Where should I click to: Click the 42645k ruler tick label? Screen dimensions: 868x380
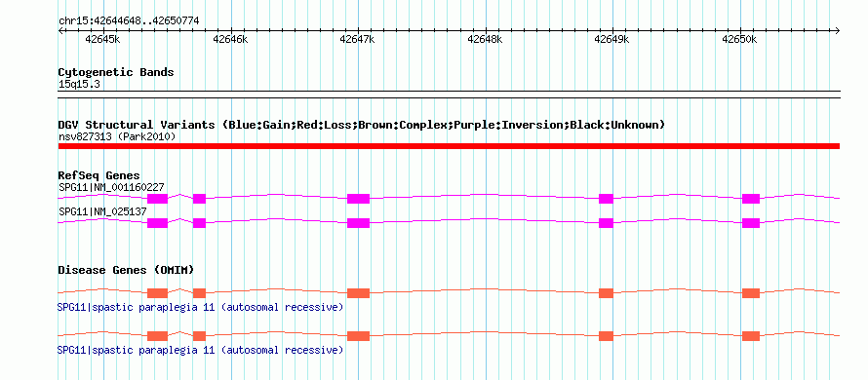(x=103, y=39)
